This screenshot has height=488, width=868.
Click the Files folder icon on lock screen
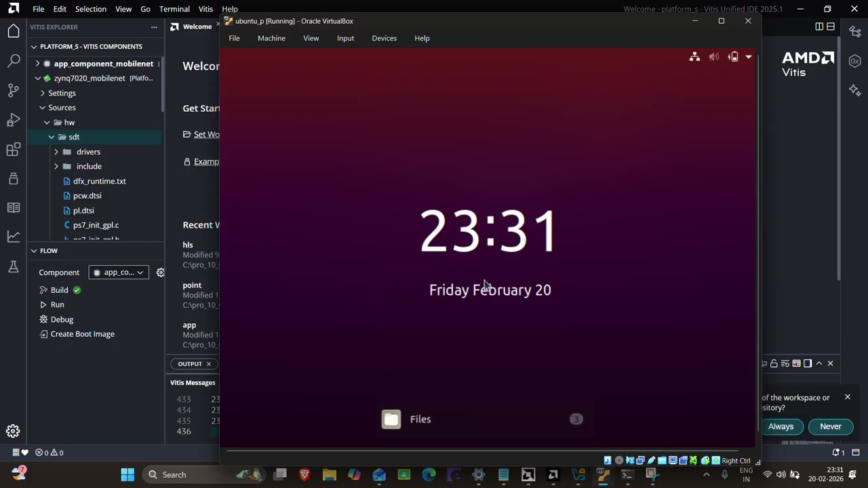391,419
